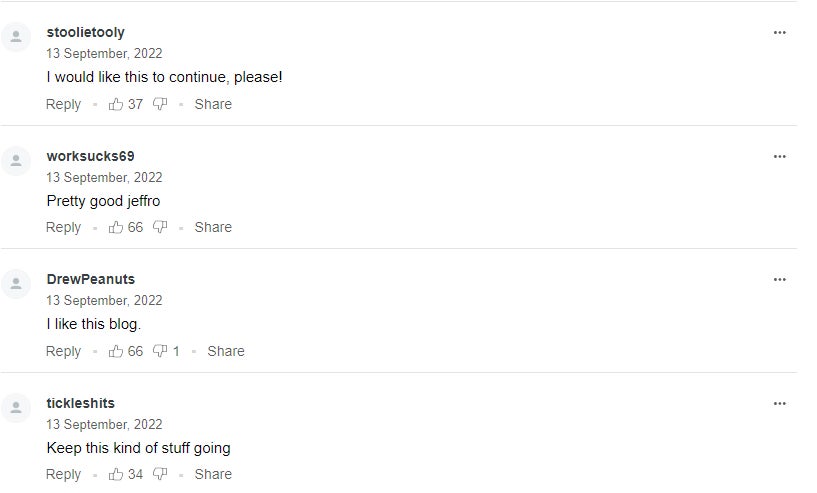Reply to 'Pretty good jeffro' comment
Screen dimensions: 817x493
pyautogui.click(x=64, y=227)
